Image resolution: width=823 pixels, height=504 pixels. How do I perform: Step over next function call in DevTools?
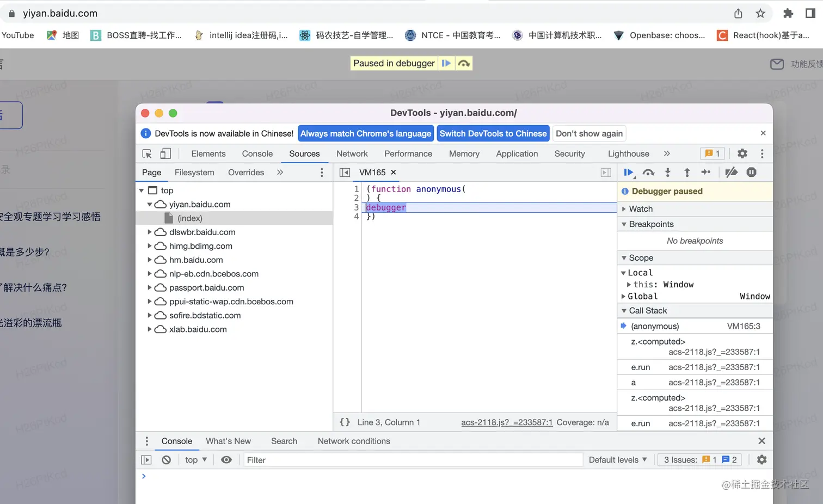[648, 173]
